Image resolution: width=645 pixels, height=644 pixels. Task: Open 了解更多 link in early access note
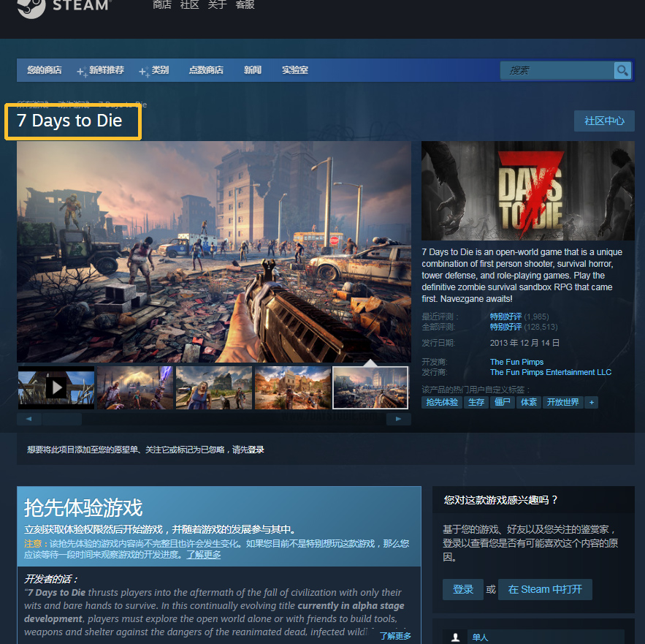pos(204,555)
